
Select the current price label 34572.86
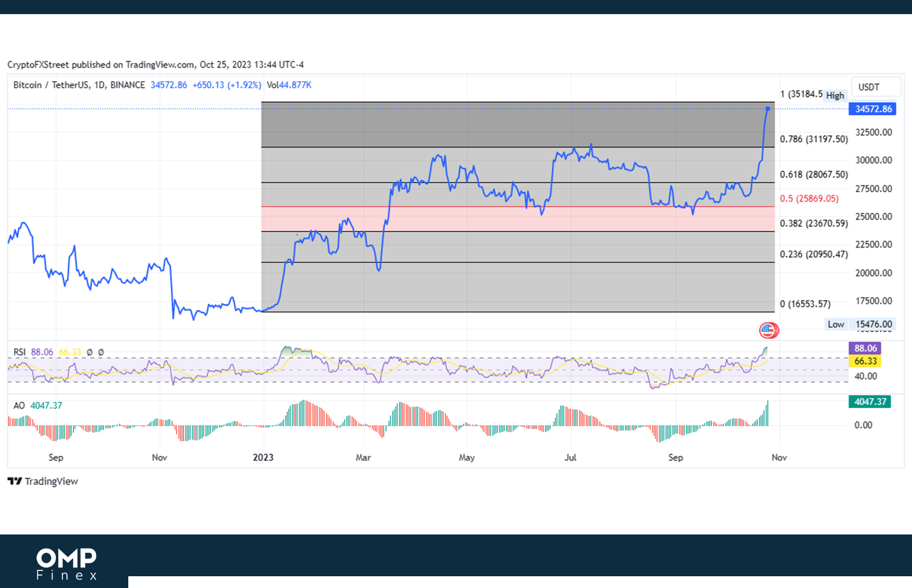pyautogui.click(x=873, y=109)
